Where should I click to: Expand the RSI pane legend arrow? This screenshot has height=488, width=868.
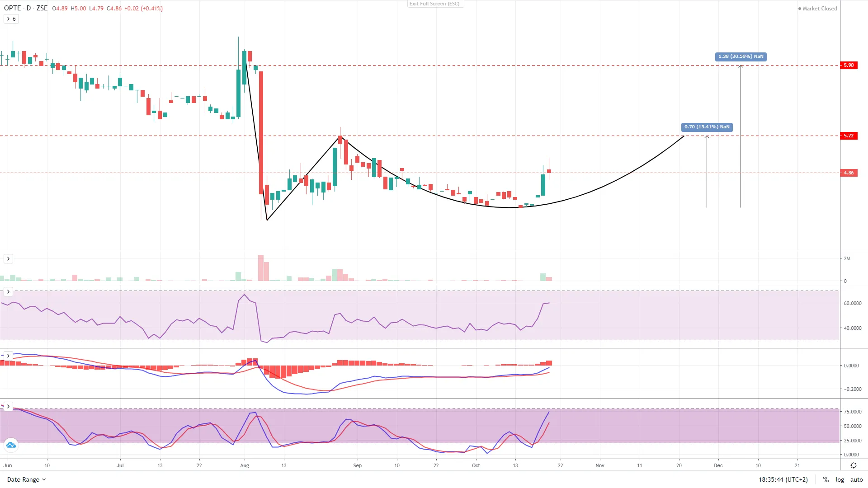(x=8, y=292)
